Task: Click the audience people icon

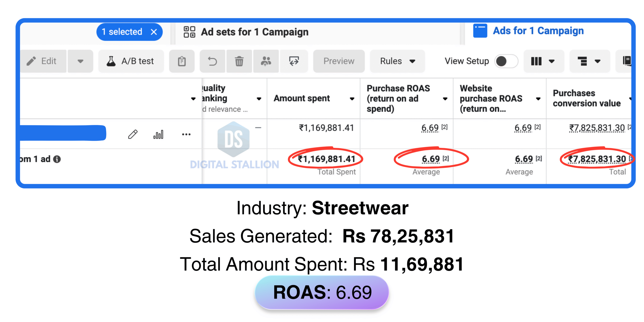Action: click(266, 61)
